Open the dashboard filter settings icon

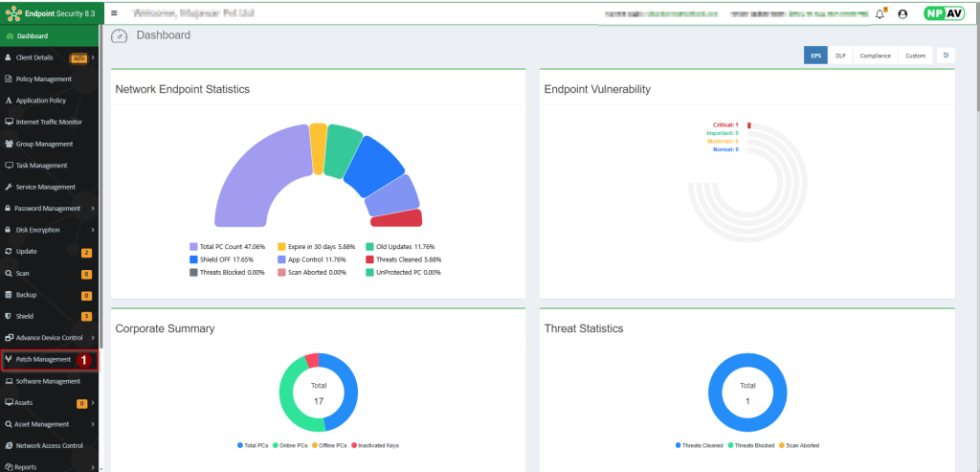click(x=946, y=56)
